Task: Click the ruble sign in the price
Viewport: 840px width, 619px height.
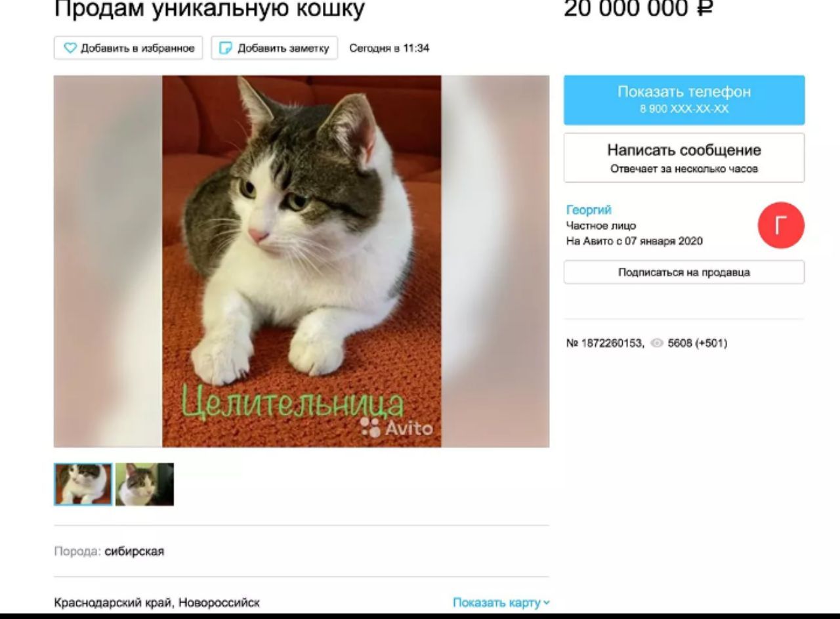Action: pyautogui.click(x=703, y=9)
